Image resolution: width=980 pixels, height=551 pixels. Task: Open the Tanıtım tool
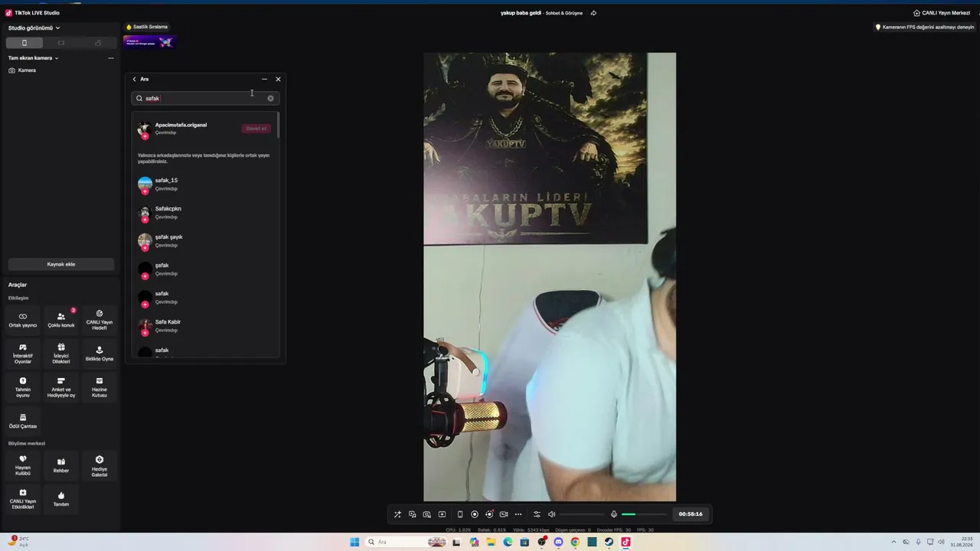pyautogui.click(x=61, y=499)
